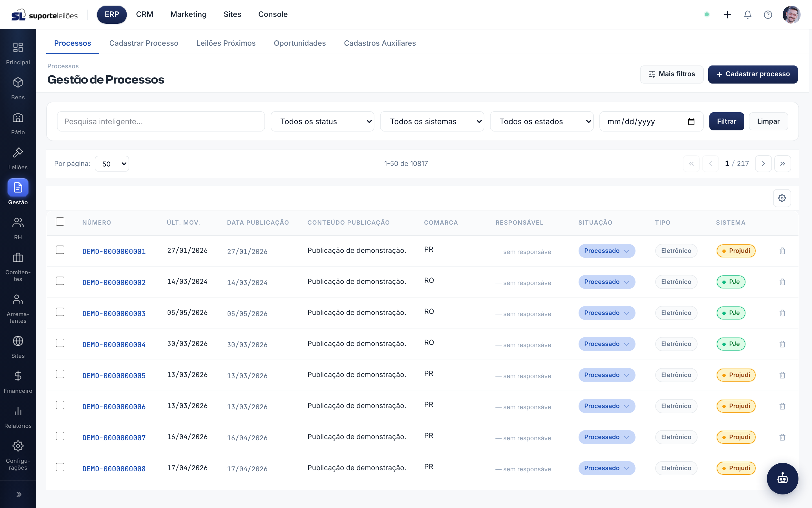Go to Pátio in the sidebar
The height and width of the screenshot is (508, 812).
(18, 123)
